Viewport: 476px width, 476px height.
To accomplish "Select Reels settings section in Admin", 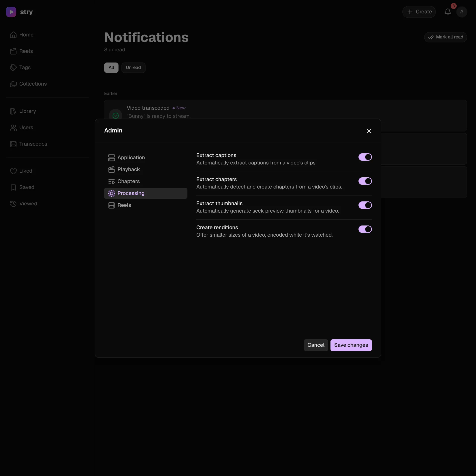I will [146, 205].
